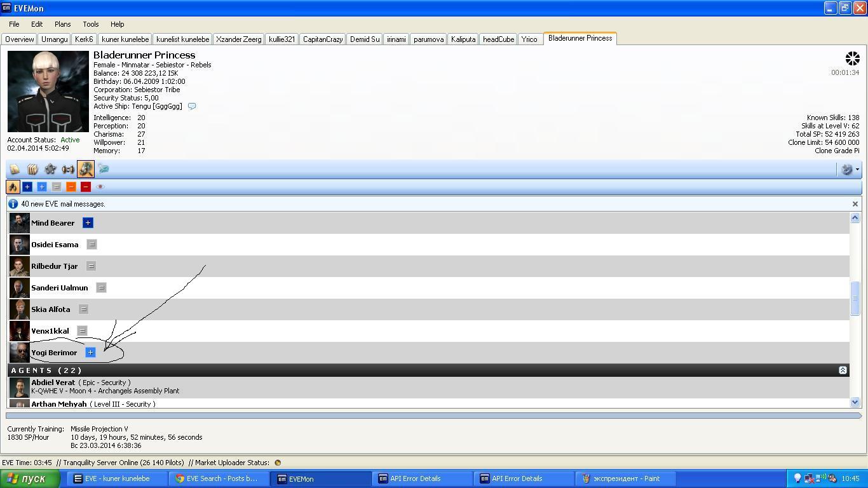The height and width of the screenshot is (488, 868).
Task: Switch to the Xzander Zeerg tab
Action: (x=238, y=39)
